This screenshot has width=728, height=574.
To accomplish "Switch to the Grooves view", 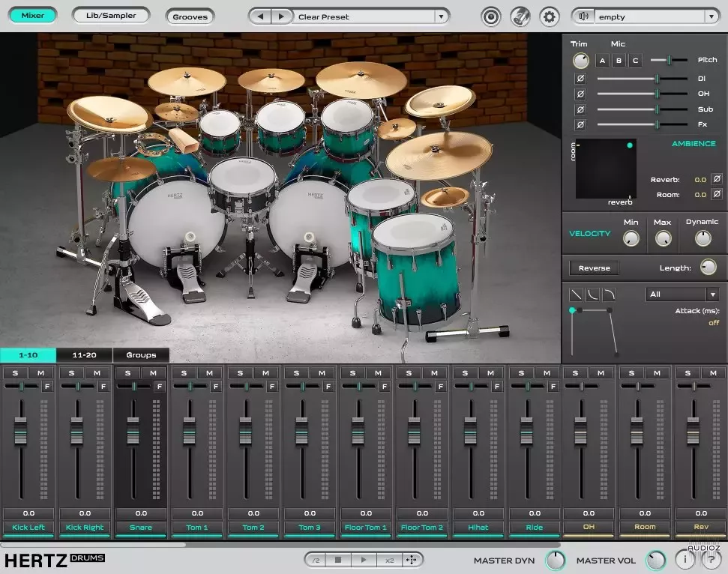I will tap(190, 16).
